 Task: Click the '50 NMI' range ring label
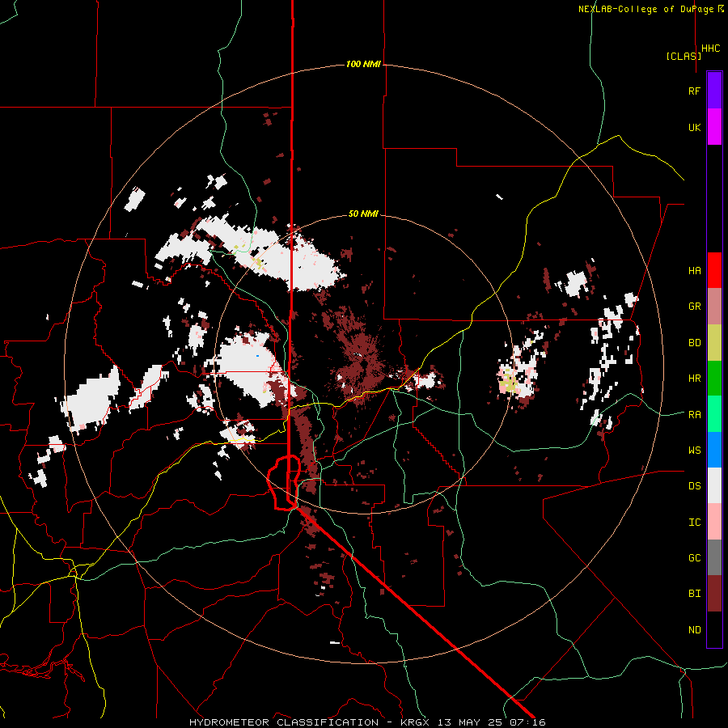[x=363, y=214]
